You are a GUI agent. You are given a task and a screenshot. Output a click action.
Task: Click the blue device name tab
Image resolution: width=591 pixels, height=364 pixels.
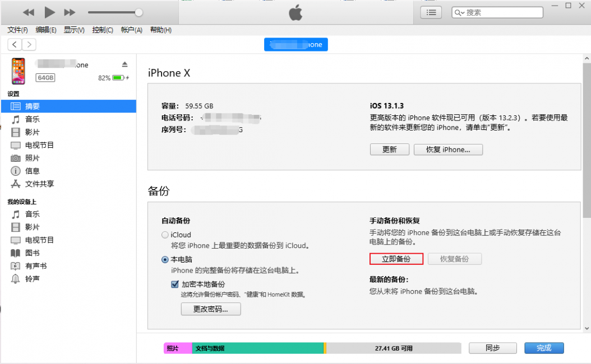296,44
